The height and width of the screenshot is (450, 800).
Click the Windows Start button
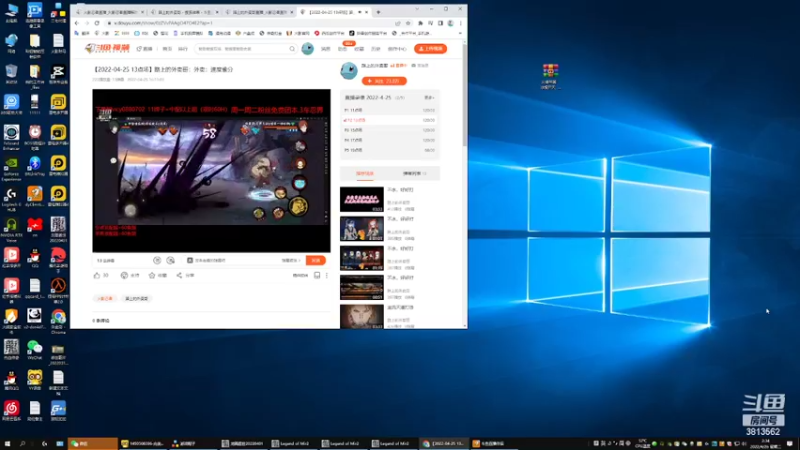[x=7, y=444]
